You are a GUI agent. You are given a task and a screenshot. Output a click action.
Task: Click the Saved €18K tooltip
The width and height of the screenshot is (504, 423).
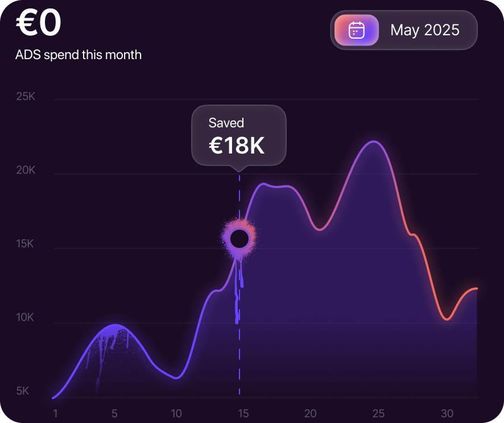point(238,135)
